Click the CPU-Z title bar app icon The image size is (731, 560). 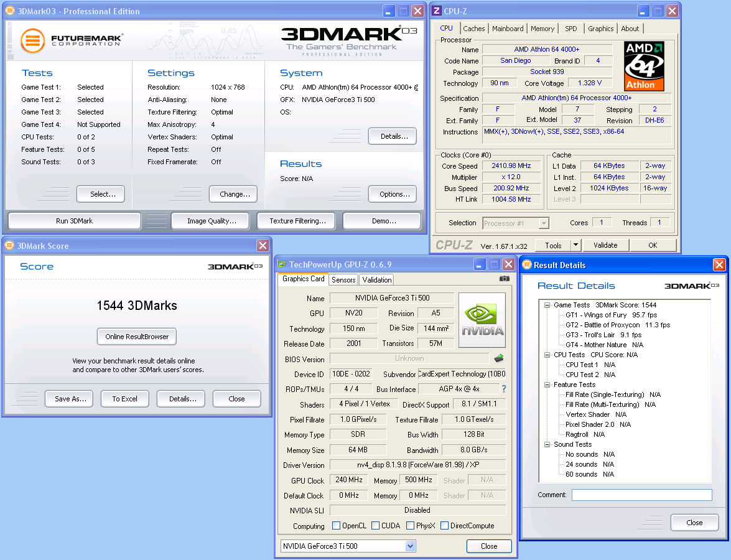pos(437,11)
